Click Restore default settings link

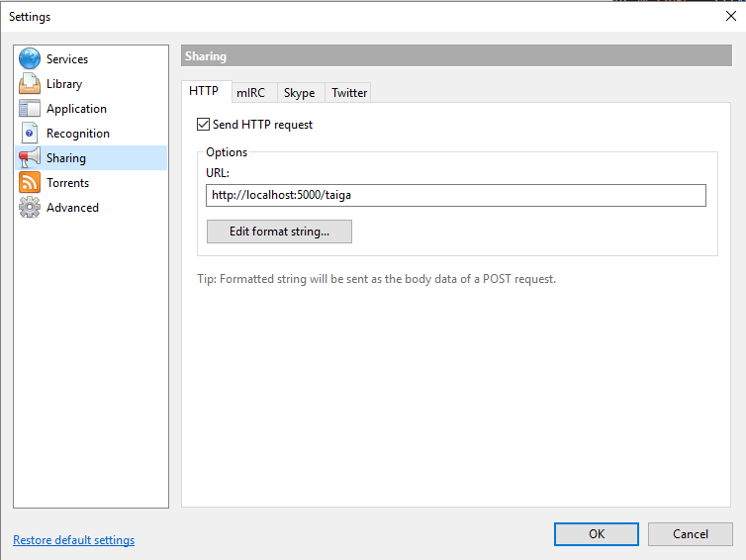pyautogui.click(x=74, y=540)
